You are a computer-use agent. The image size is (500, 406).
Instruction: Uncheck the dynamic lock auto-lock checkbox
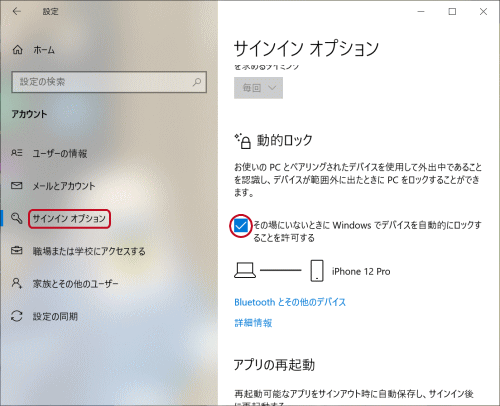(240, 226)
